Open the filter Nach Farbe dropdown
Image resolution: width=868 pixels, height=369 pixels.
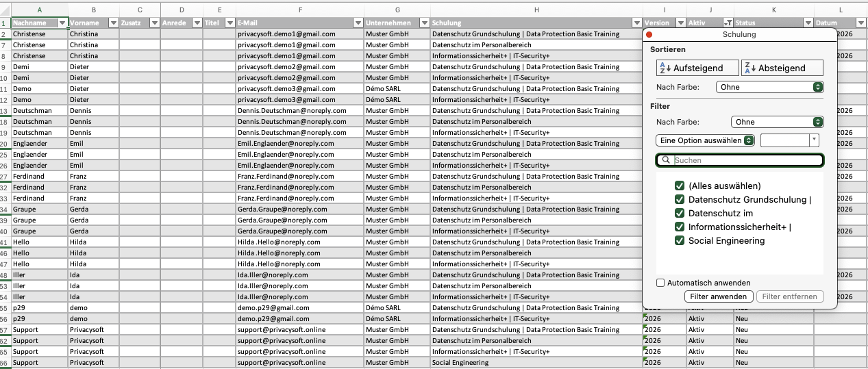(x=776, y=122)
